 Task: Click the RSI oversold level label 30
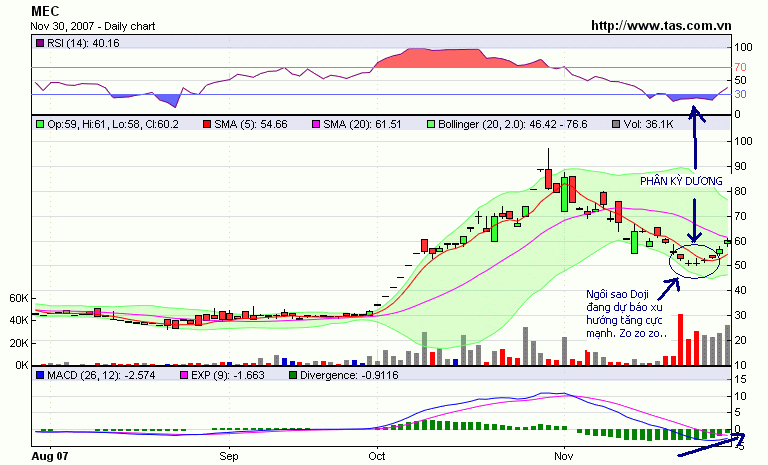coord(740,94)
